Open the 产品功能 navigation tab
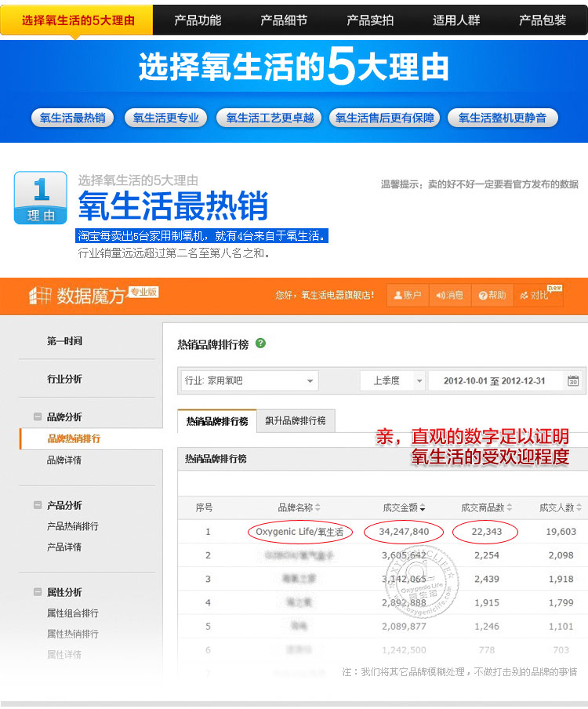Viewport: 588px width, 709px height. [x=198, y=20]
